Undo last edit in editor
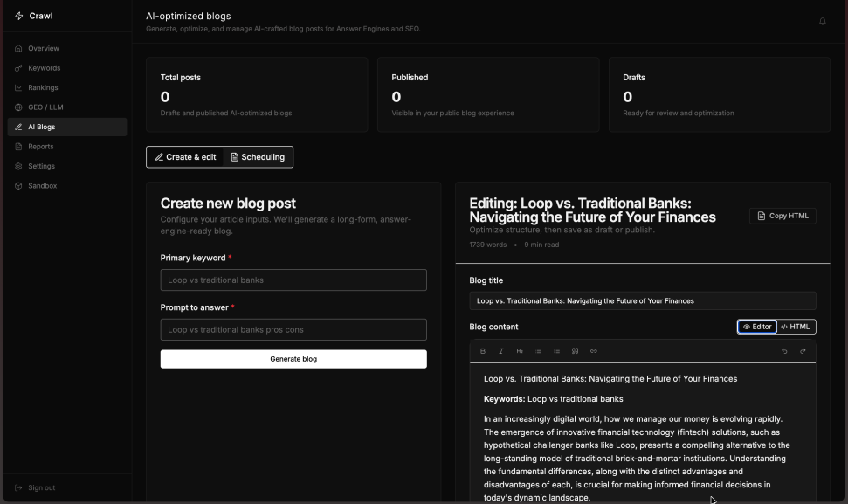This screenshot has height=504, width=848. pos(784,351)
